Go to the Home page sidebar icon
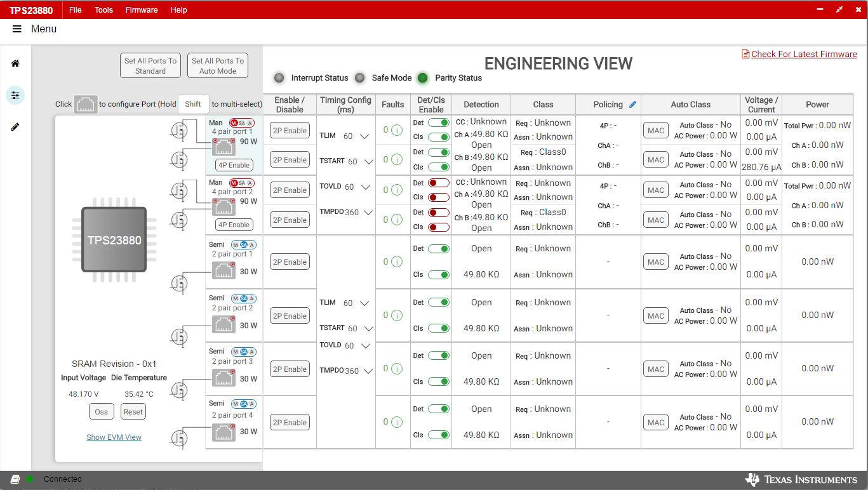This screenshot has height=490, width=868. (x=15, y=63)
